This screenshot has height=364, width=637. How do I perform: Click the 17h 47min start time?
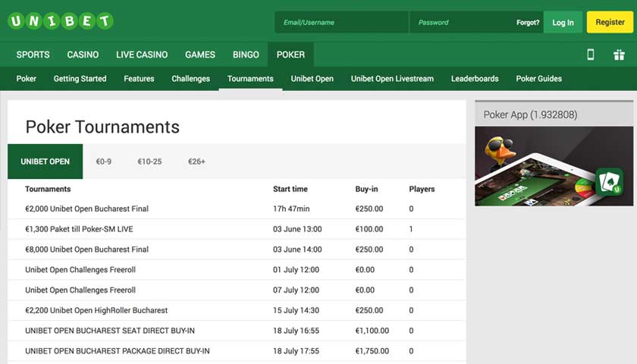[291, 209]
